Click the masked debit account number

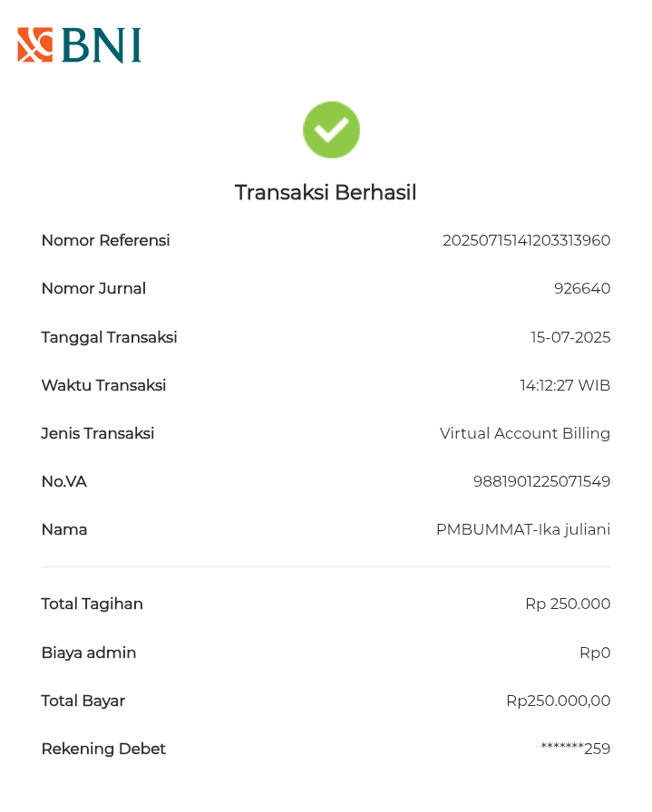[x=575, y=749]
